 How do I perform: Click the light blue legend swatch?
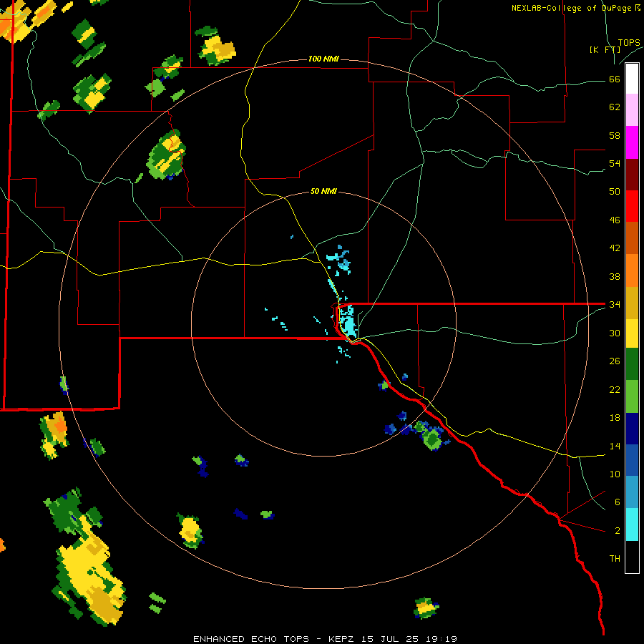(632, 492)
